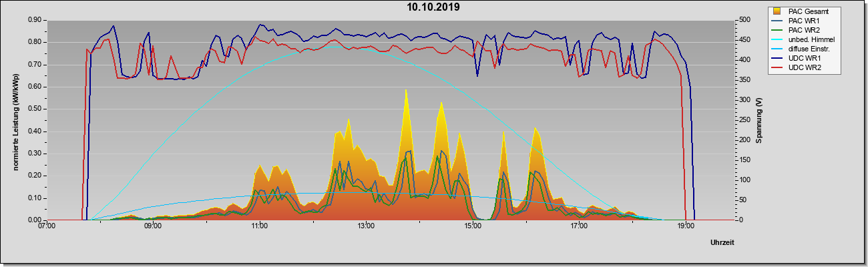Click the orange PAC Gesamt legend swatch
This screenshot has width=868, height=267.
click(777, 11)
